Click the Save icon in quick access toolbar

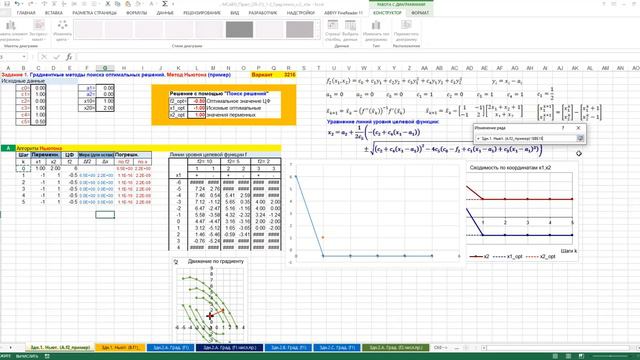point(7,4)
